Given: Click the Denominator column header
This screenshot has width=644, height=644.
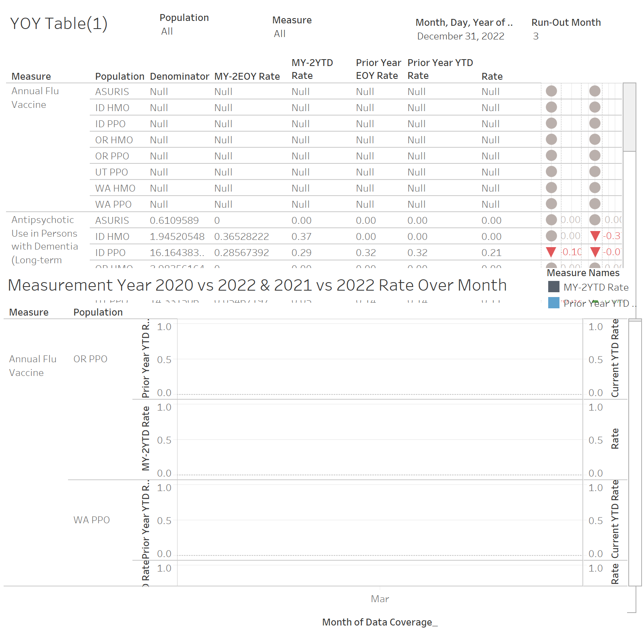Looking at the screenshot, I should coord(180,76).
